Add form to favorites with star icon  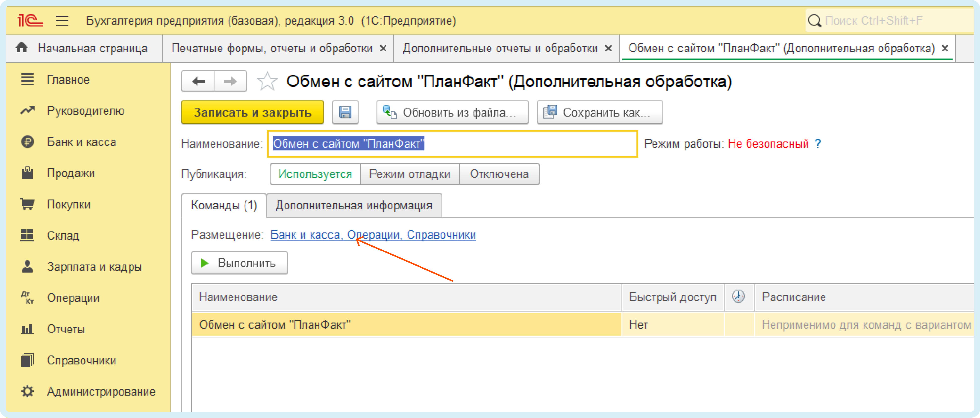[x=267, y=81]
